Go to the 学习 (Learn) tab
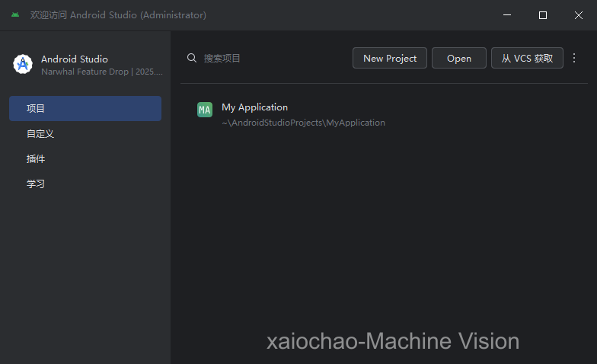 (x=85, y=184)
